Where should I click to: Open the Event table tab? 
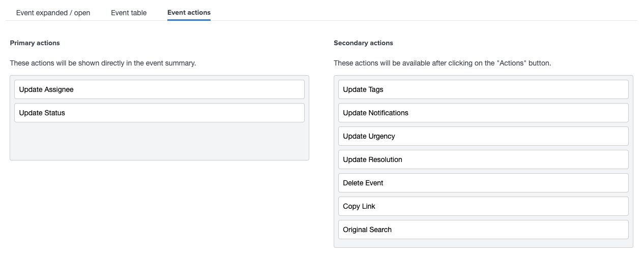[x=129, y=13]
